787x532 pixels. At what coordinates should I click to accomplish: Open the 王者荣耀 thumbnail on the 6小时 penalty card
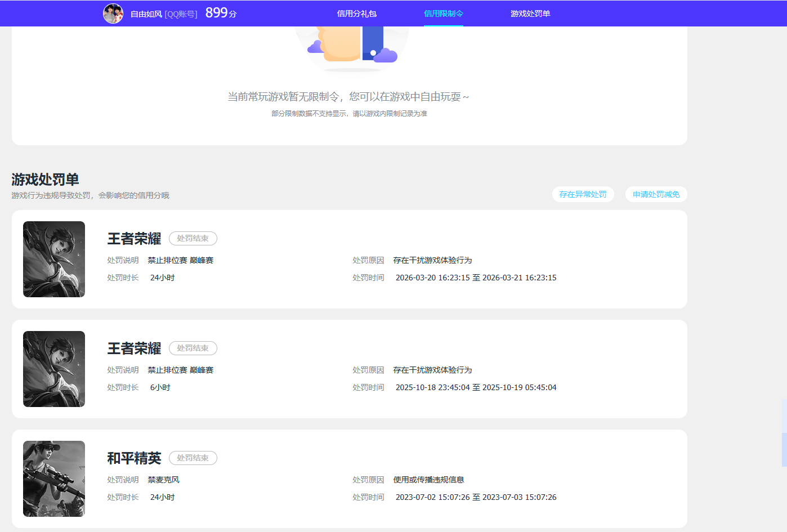point(54,369)
